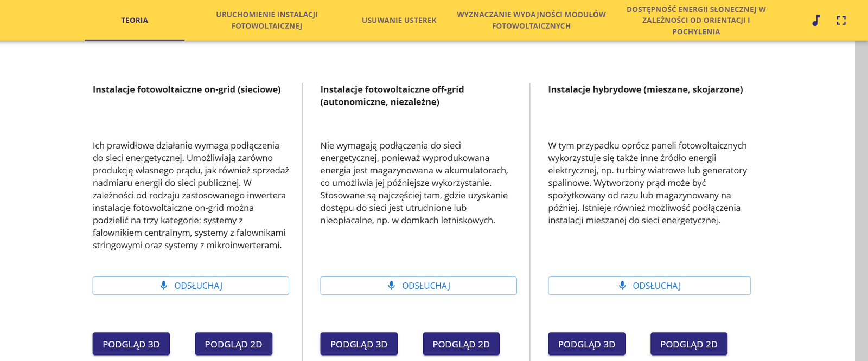Open the Teoria tab
This screenshot has height=361, width=868.
pos(135,21)
